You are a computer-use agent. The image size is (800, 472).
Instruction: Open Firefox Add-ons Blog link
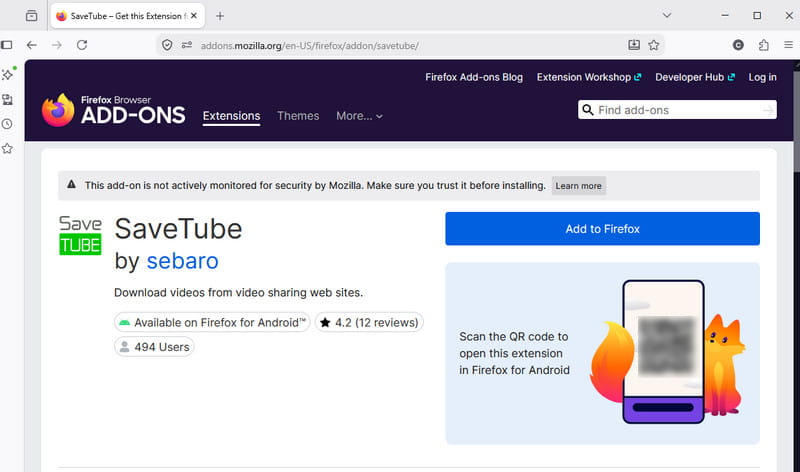tap(474, 77)
